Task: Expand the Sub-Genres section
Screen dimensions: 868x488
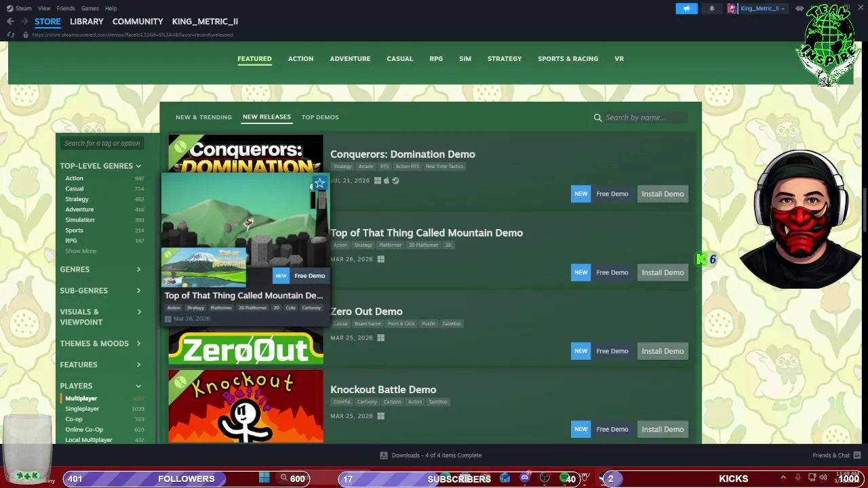Action: pyautogui.click(x=100, y=291)
